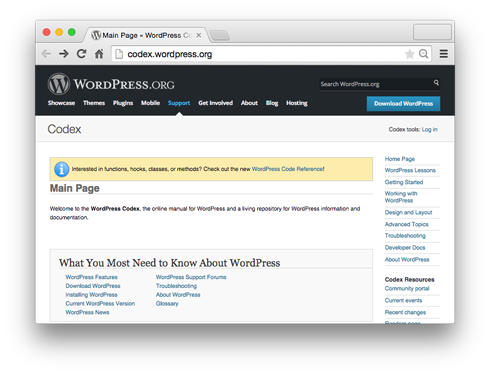This screenshot has height=374, width=490.
Task: Reload the page with refresh icon
Action: coord(81,54)
